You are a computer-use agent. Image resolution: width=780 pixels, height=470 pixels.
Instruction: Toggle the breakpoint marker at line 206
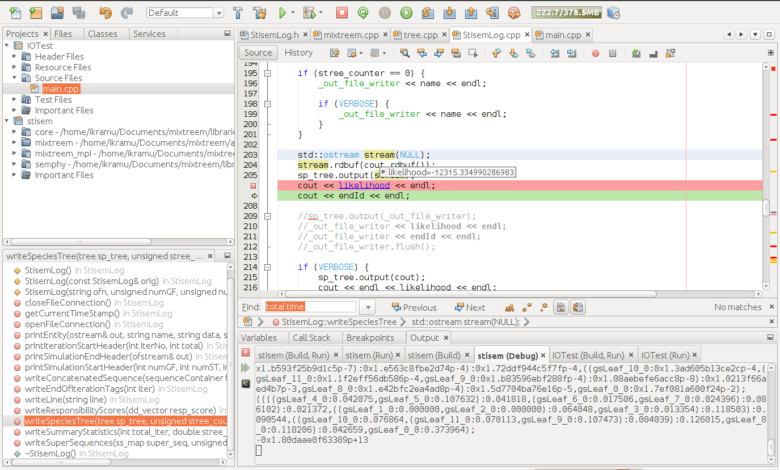pyautogui.click(x=253, y=185)
